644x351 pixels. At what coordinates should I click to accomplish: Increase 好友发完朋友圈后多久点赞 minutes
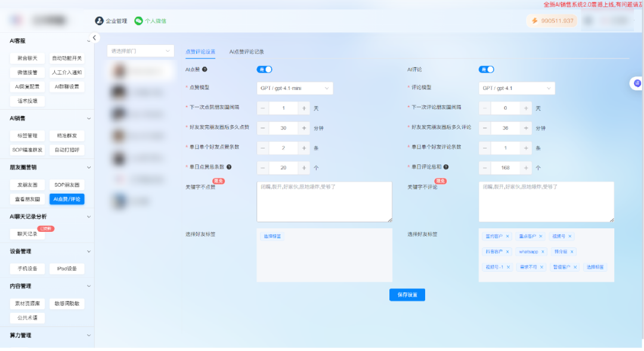click(304, 128)
